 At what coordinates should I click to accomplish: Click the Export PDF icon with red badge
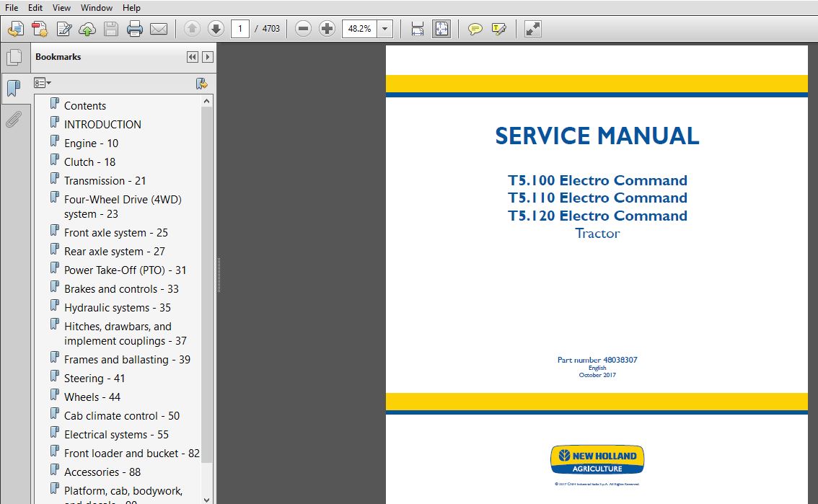tap(40, 29)
